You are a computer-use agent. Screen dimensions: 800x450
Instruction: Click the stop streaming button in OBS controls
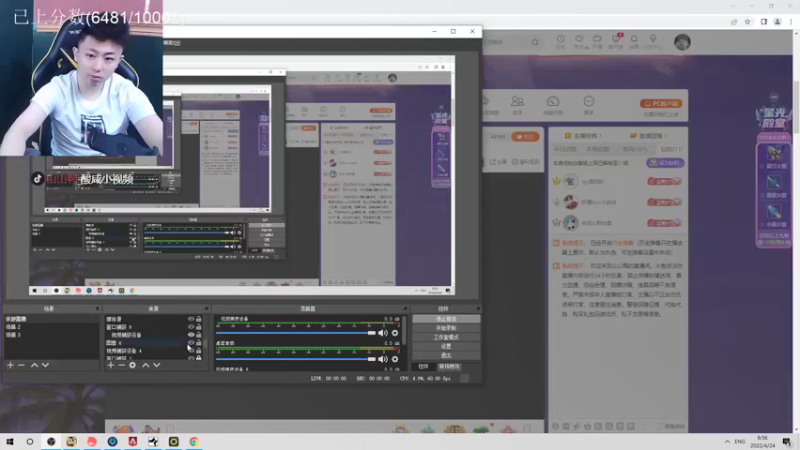(446, 319)
